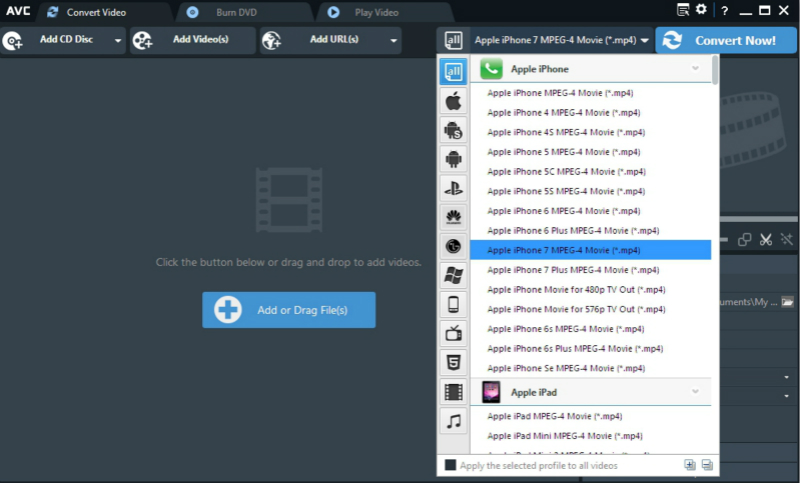800x483 pixels.
Task: Select Apple iPhone 5C MPEG-4 Movie
Action: point(590,171)
